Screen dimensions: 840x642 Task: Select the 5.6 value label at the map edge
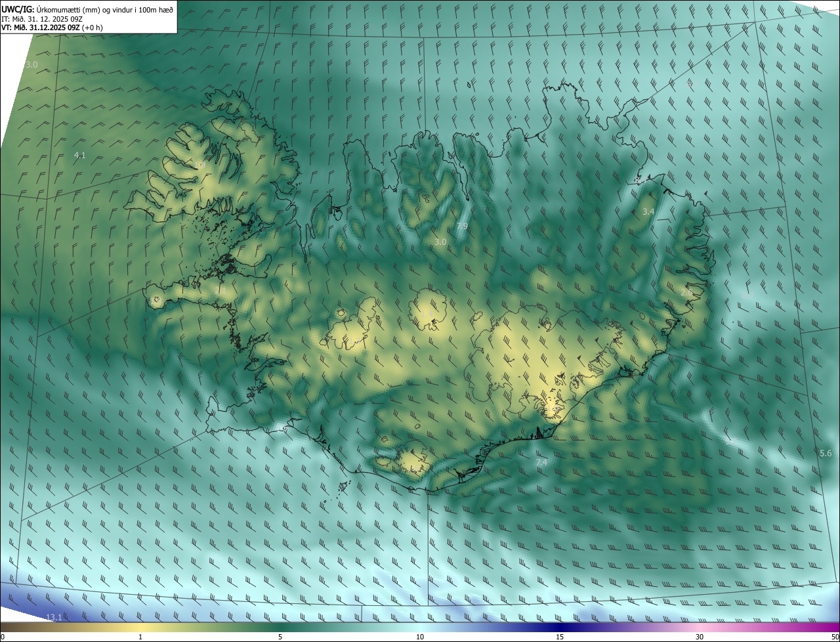coord(826,454)
